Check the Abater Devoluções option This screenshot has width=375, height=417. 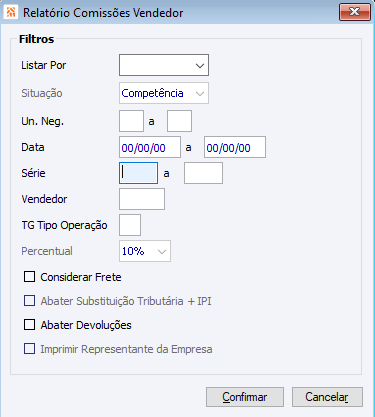(x=29, y=325)
